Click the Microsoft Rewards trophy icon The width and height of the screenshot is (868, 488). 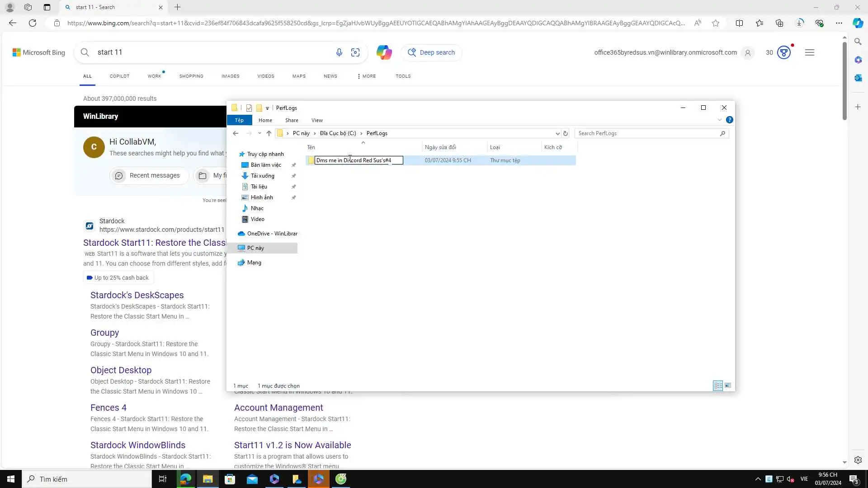coord(784,52)
